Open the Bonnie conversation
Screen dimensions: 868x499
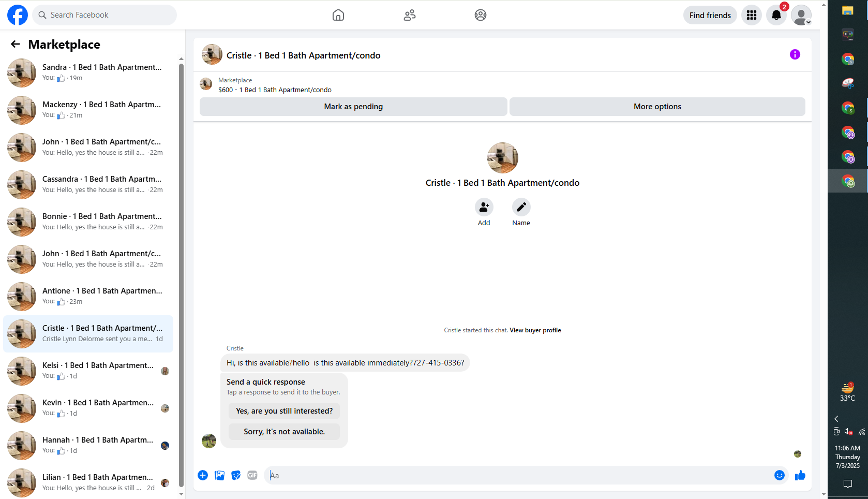pyautogui.click(x=88, y=222)
